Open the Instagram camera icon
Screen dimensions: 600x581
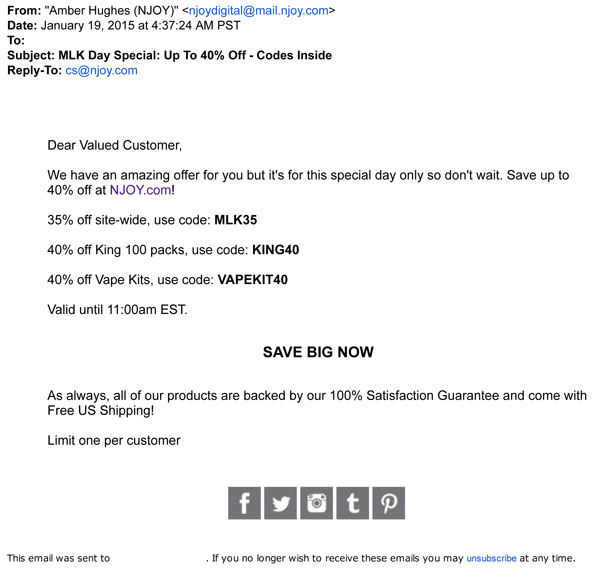(x=317, y=502)
